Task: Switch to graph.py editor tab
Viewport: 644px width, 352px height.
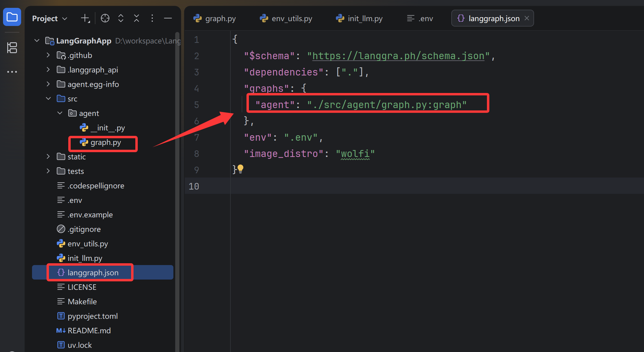Action: 215,18
